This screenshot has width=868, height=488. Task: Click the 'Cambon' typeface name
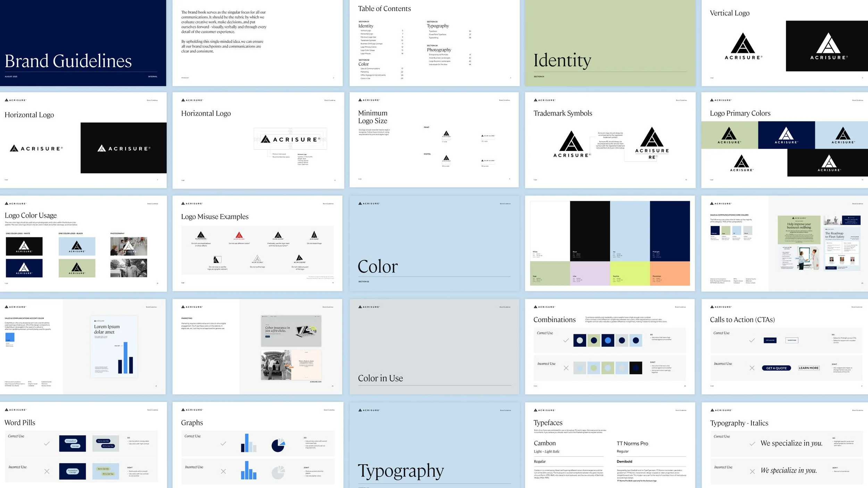point(545,443)
